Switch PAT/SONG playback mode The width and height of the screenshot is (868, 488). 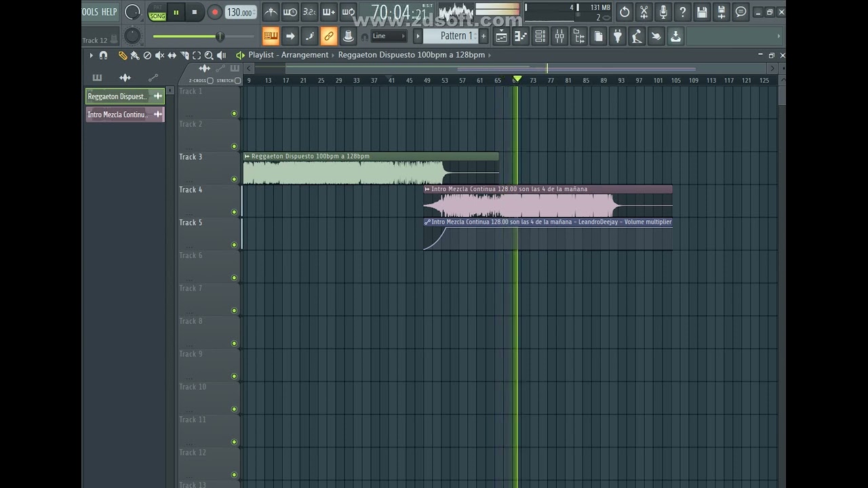[157, 12]
